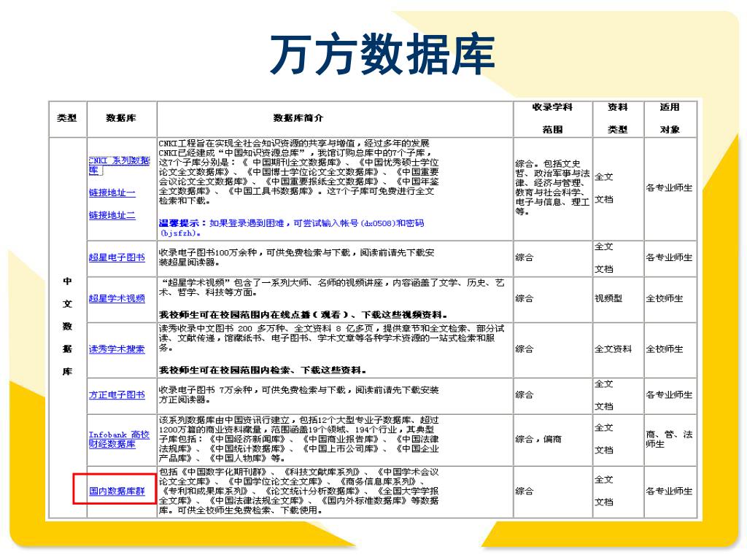Screen dimensions: 747x560
Task: Open the Infobank 高校财经数据库 link
Action: click(119, 439)
